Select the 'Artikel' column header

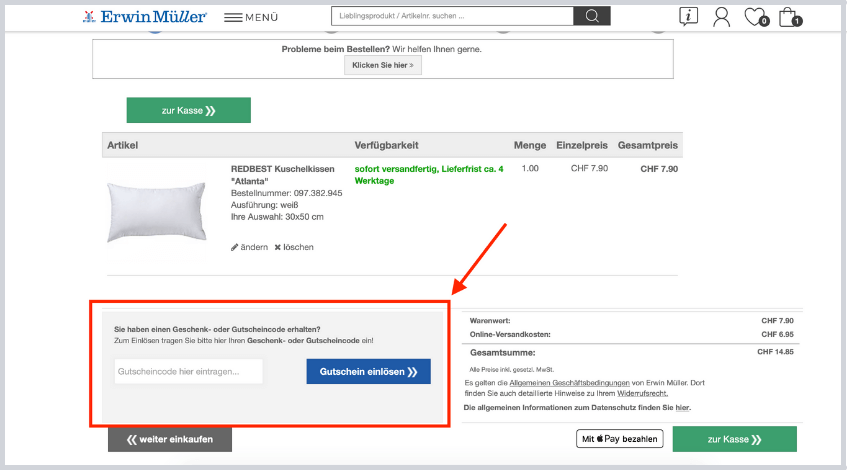[123, 145]
